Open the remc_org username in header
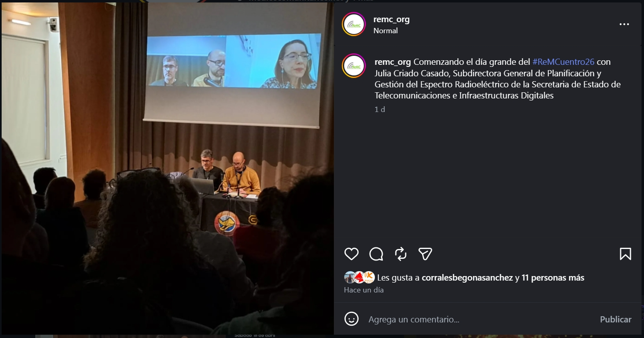 coord(391,19)
